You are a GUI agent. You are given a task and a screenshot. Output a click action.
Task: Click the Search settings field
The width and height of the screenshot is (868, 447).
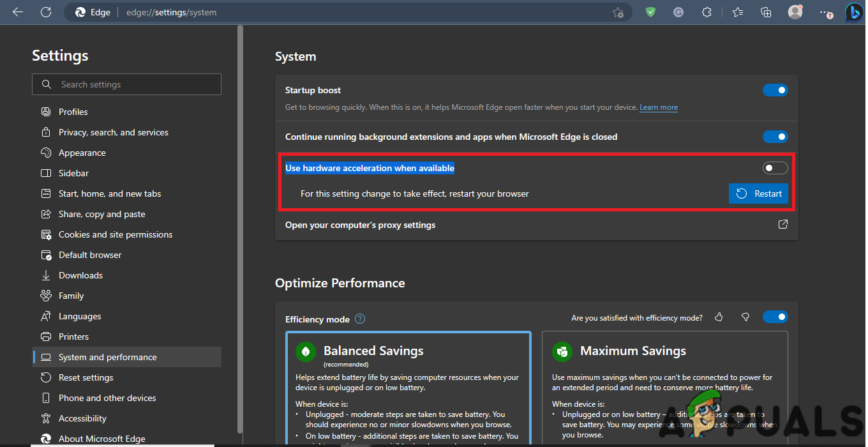(x=126, y=84)
